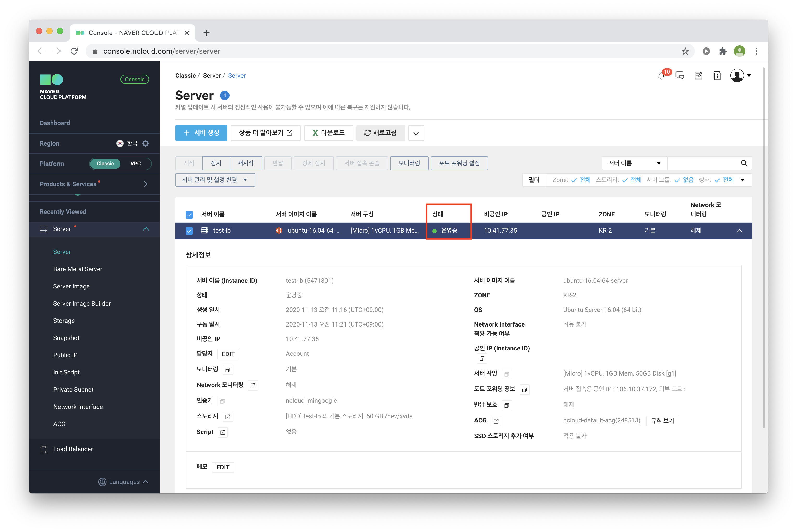Open the notifications bell icon
This screenshot has height=532, width=797.
[661, 76]
